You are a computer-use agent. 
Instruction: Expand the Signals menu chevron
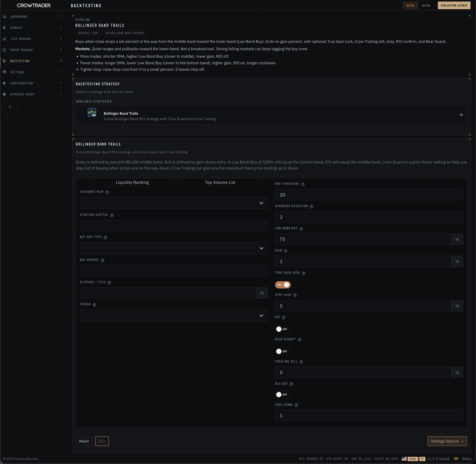pyautogui.click(x=61, y=28)
